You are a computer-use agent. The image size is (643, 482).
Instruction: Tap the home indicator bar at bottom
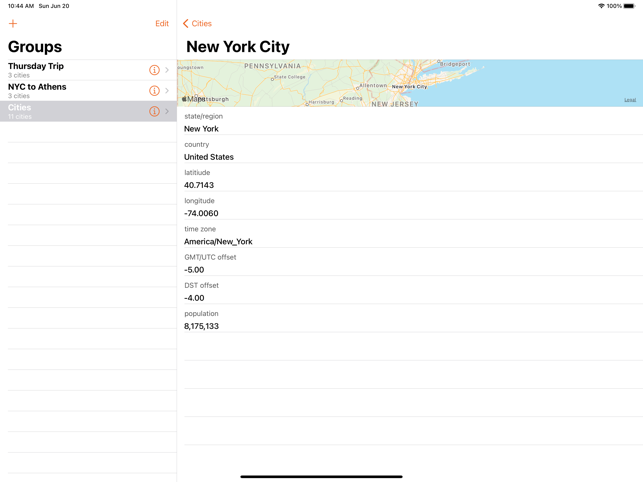(x=321, y=476)
